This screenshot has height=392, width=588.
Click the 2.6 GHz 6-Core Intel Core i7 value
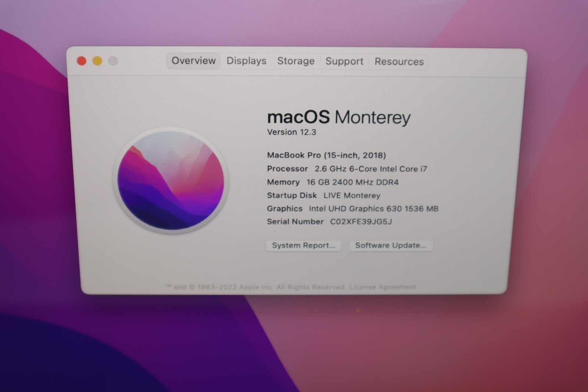coord(371,169)
